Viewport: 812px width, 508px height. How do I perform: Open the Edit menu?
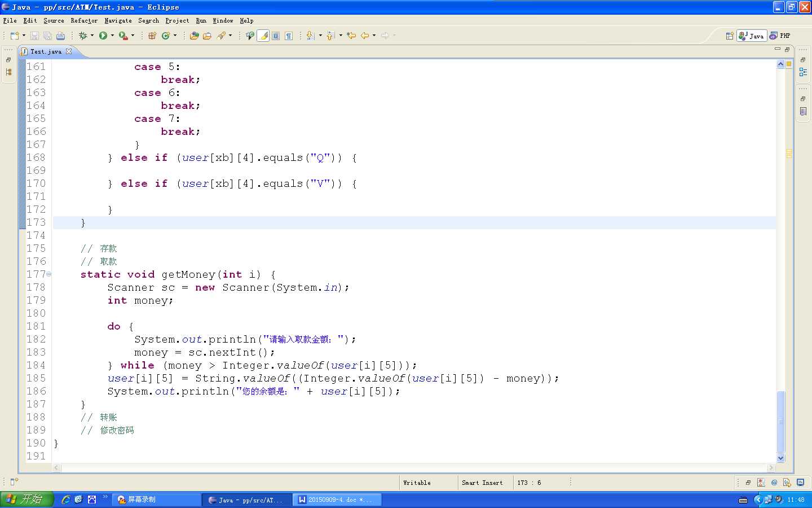tap(30, 20)
